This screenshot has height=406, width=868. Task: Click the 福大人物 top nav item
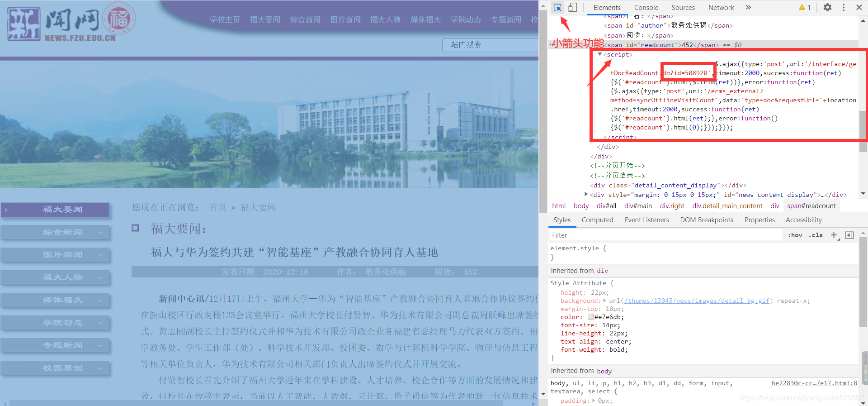coord(385,19)
